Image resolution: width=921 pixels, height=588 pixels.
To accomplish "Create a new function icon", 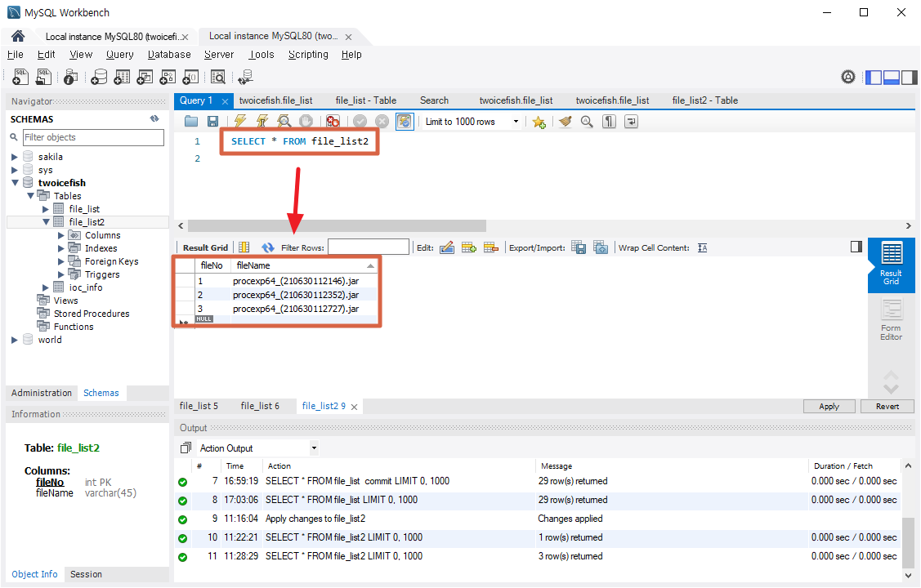I will coord(190,77).
